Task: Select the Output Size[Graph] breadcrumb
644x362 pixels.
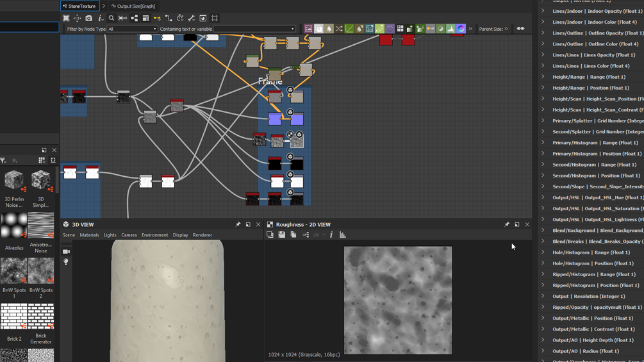Action: [133, 6]
